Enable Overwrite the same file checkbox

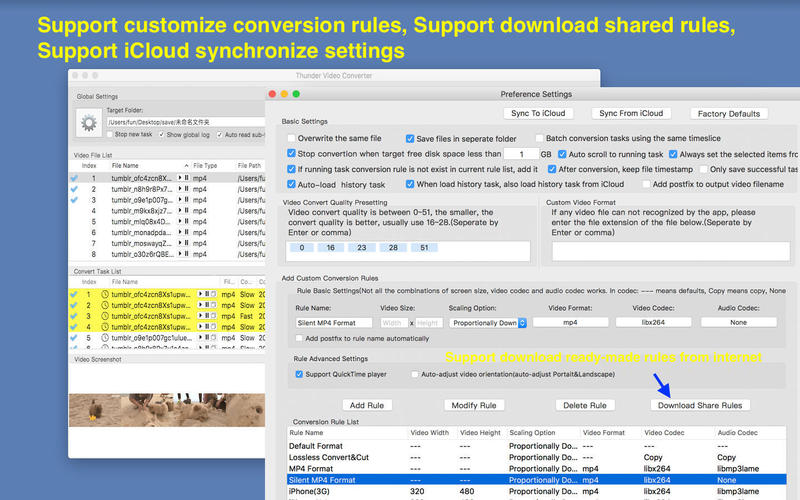291,138
